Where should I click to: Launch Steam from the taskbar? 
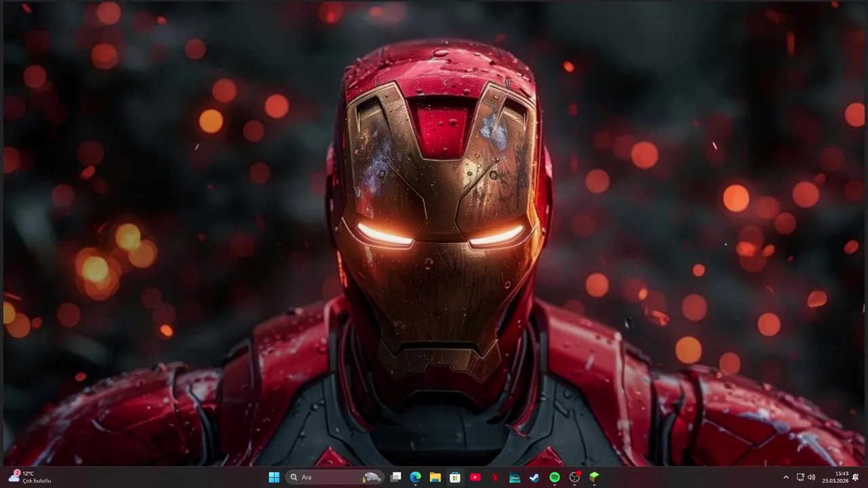[x=534, y=477]
